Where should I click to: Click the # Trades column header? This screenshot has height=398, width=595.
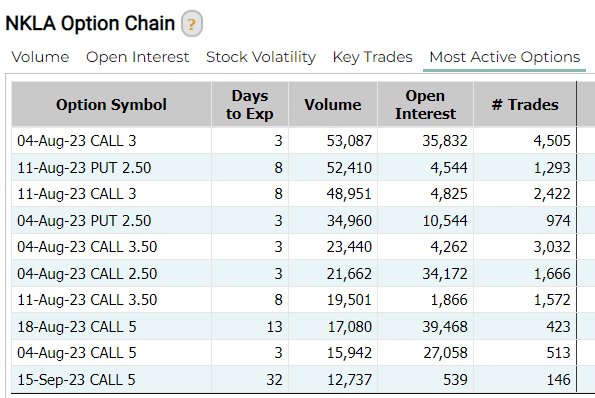(x=525, y=104)
